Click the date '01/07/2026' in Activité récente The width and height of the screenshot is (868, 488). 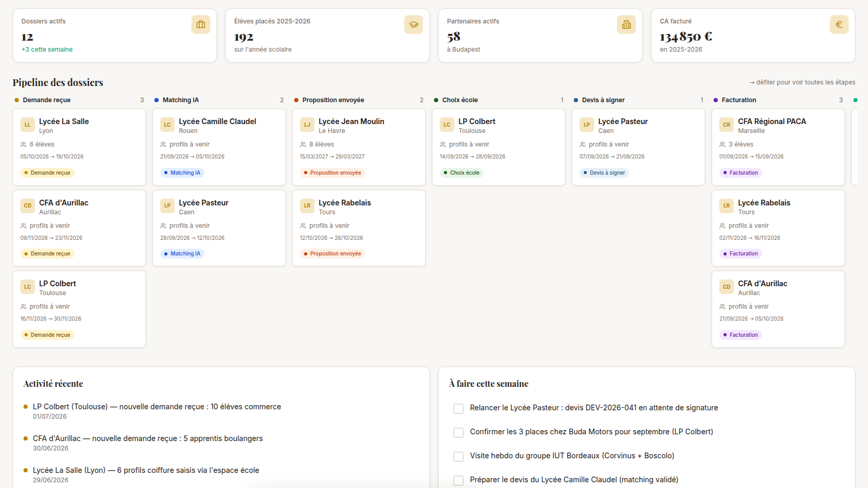pyautogui.click(x=50, y=417)
